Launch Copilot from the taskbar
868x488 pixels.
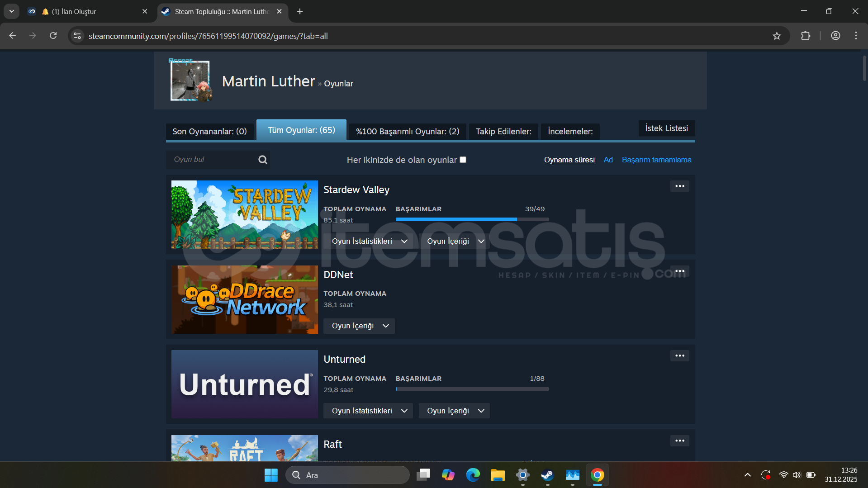tap(448, 475)
